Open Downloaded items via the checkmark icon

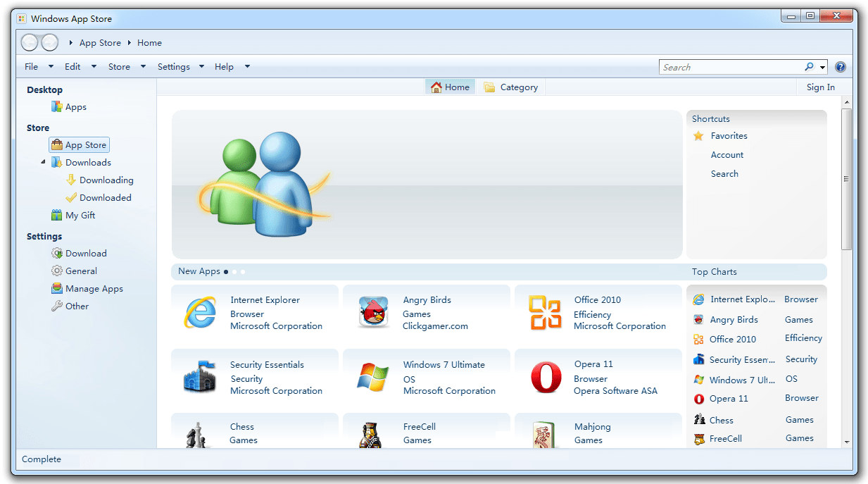71,197
